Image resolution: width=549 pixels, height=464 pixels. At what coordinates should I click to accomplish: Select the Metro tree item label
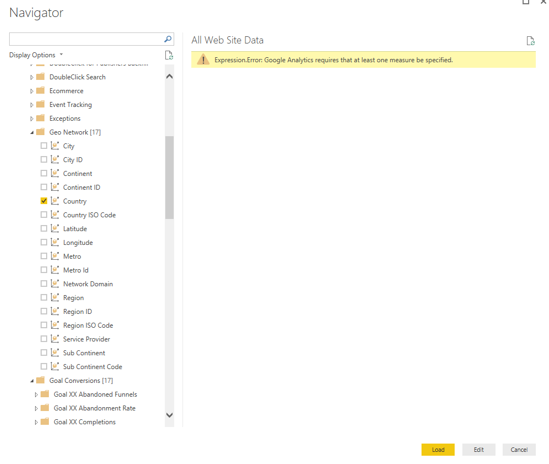click(x=72, y=256)
